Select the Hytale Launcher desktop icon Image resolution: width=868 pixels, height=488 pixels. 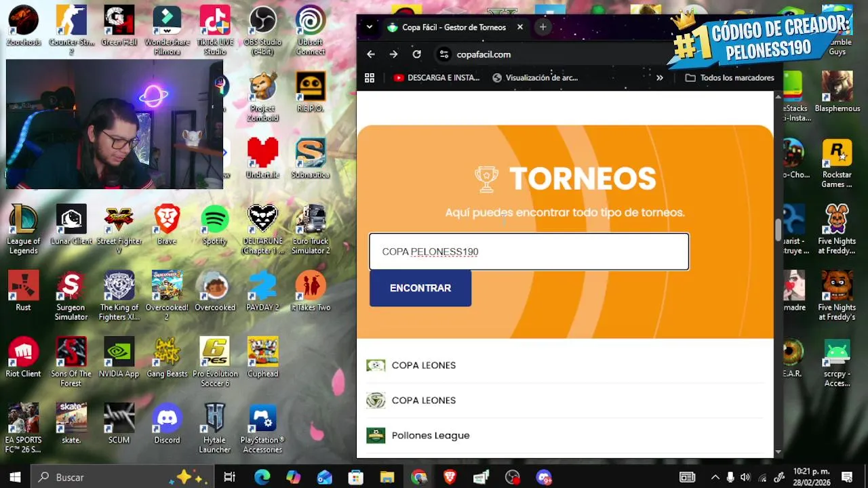(215, 428)
